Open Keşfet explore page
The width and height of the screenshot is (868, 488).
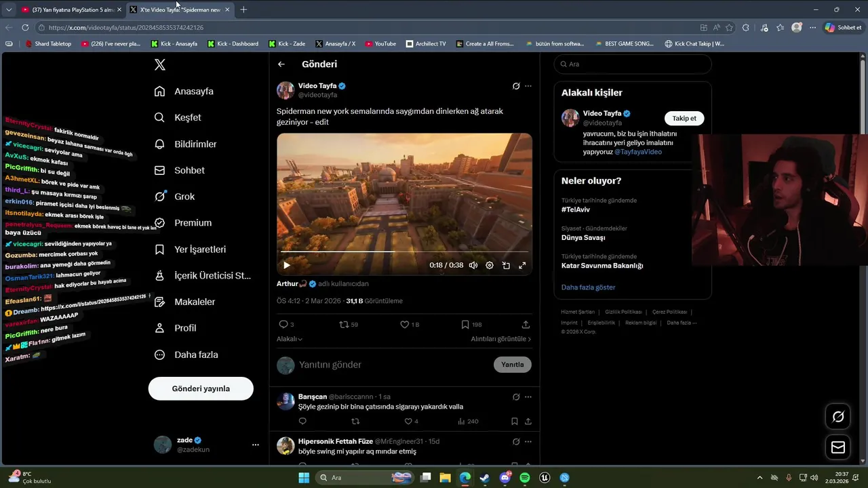click(x=178, y=117)
